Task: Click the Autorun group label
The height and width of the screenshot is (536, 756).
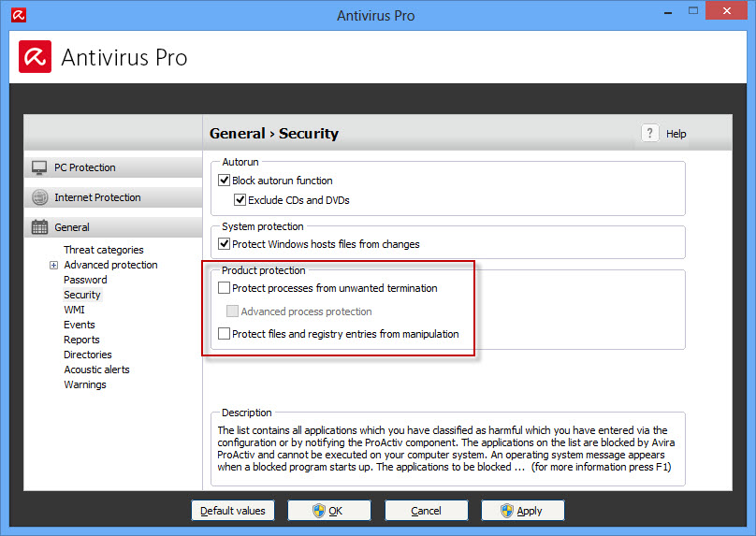Action: [240, 162]
